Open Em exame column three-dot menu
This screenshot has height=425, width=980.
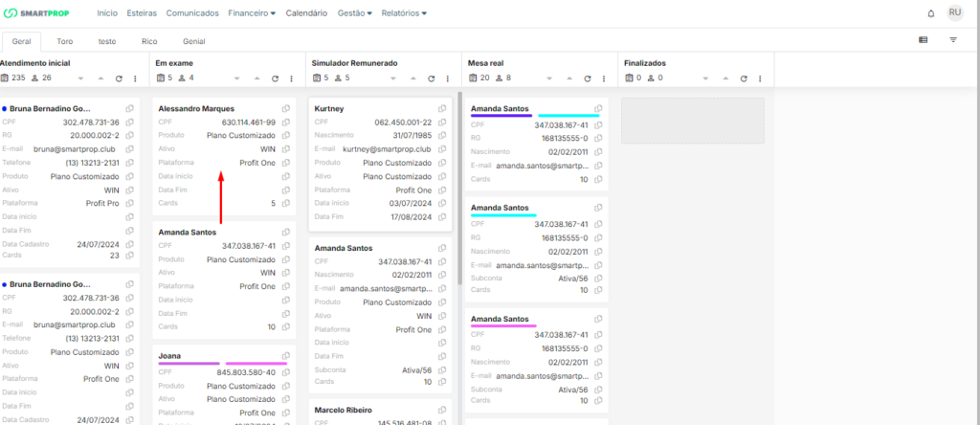tap(291, 78)
